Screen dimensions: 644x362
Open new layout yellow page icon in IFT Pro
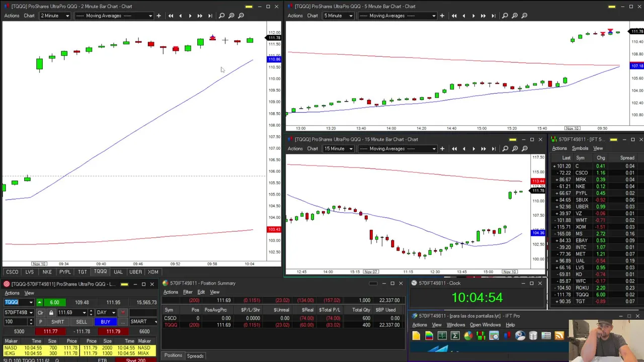(416, 336)
